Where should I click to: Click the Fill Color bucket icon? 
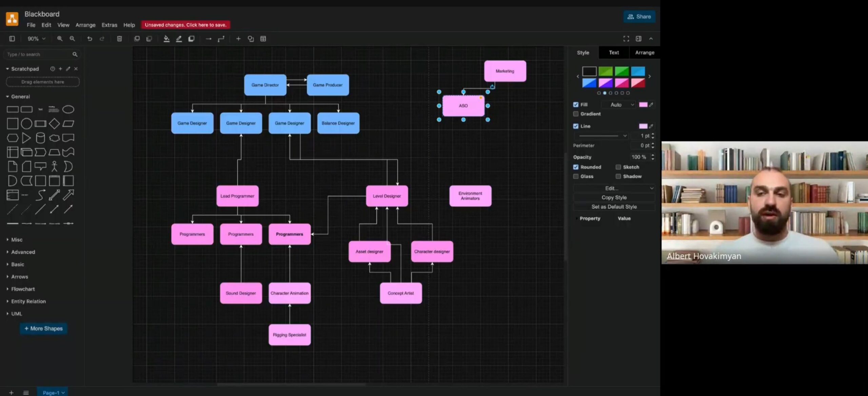pos(166,39)
